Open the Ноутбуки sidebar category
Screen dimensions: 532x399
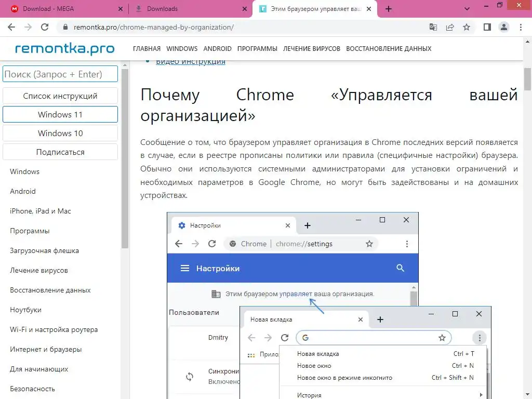coord(25,310)
